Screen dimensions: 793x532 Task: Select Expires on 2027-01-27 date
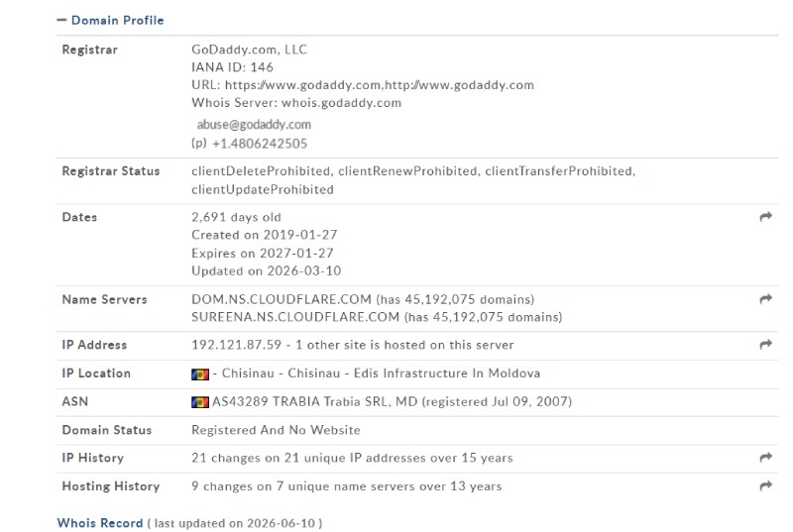263,253
